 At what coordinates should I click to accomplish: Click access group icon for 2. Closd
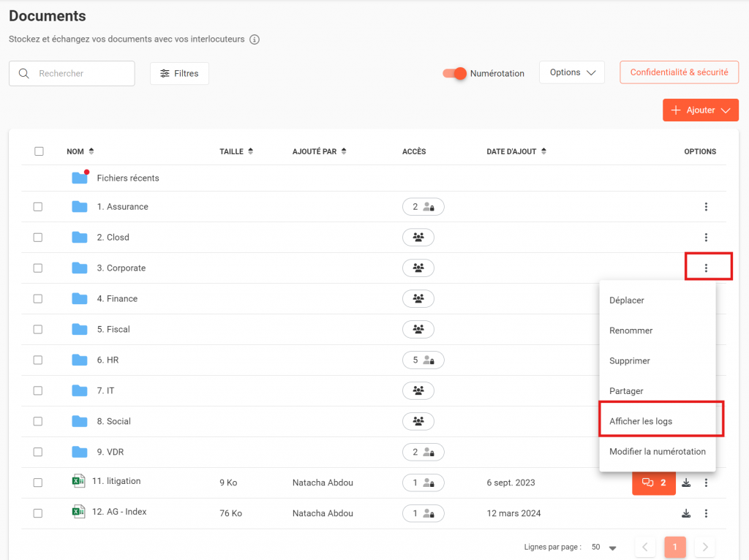[418, 238]
